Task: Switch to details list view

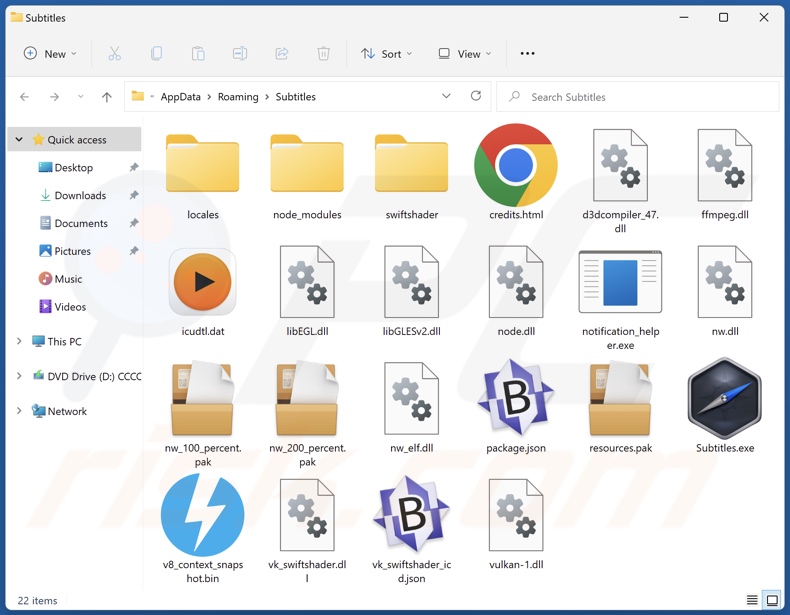Action: [x=752, y=600]
